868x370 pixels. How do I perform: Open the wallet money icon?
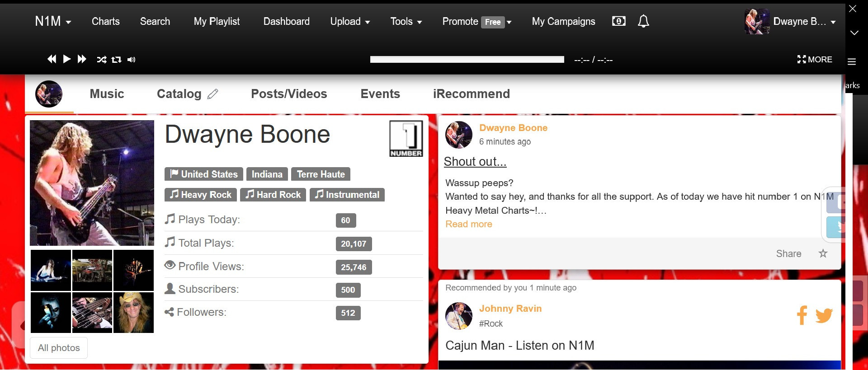(618, 21)
